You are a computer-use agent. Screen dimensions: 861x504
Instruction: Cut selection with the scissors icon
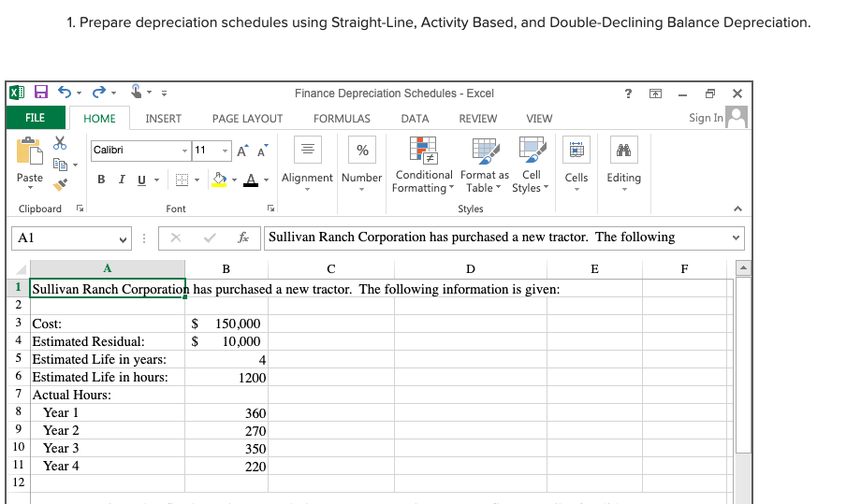[x=60, y=143]
